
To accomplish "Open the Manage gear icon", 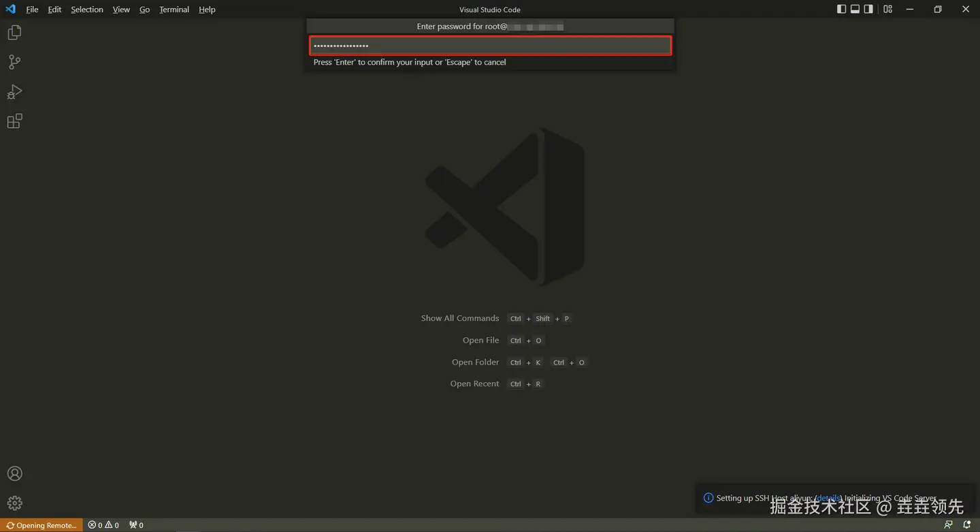I will [14, 503].
